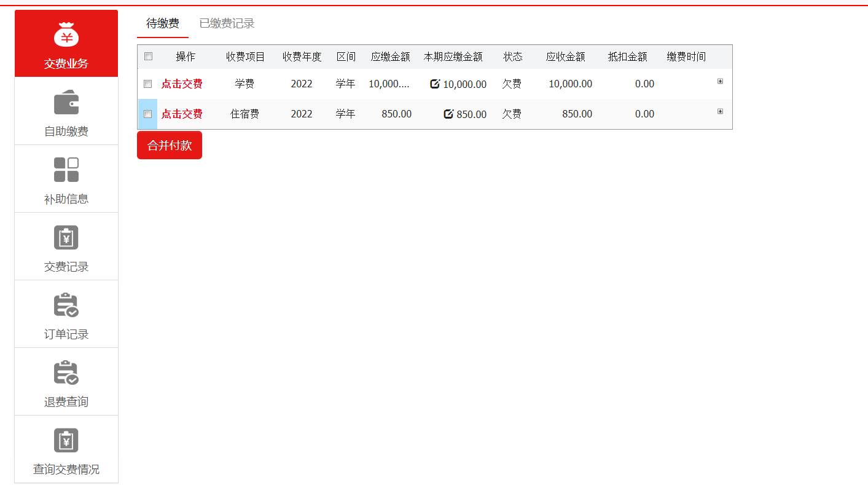The height and width of the screenshot is (485, 868).
Task: Click the 缴费时间 column header
Action: (686, 57)
